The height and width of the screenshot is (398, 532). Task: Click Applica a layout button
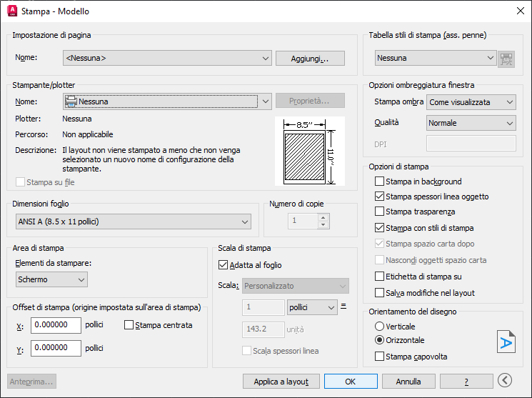[x=281, y=382]
